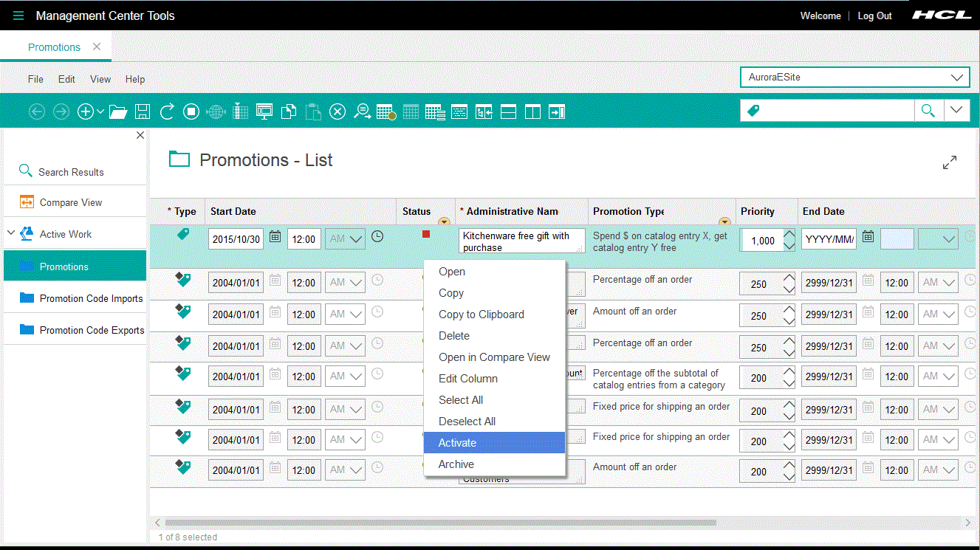
Task: Open the AuroraESite store dropdown
Action: [x=854, y=77]
